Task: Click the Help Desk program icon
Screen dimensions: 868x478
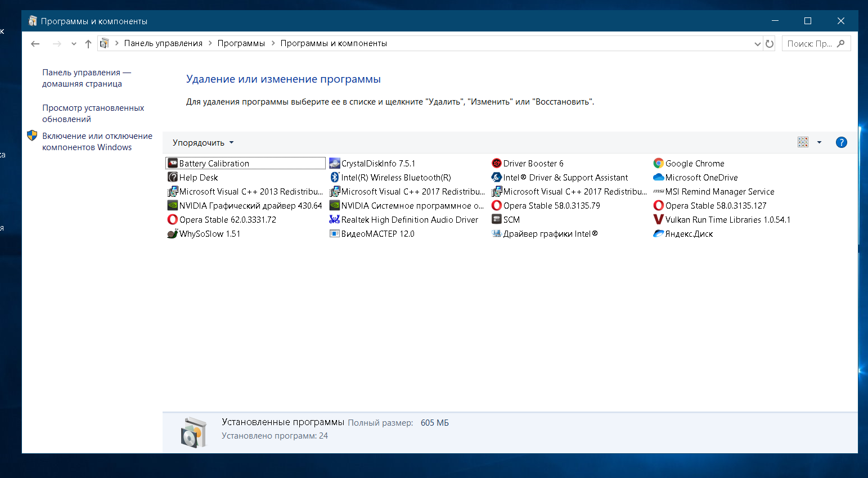Action: [173, 177]
